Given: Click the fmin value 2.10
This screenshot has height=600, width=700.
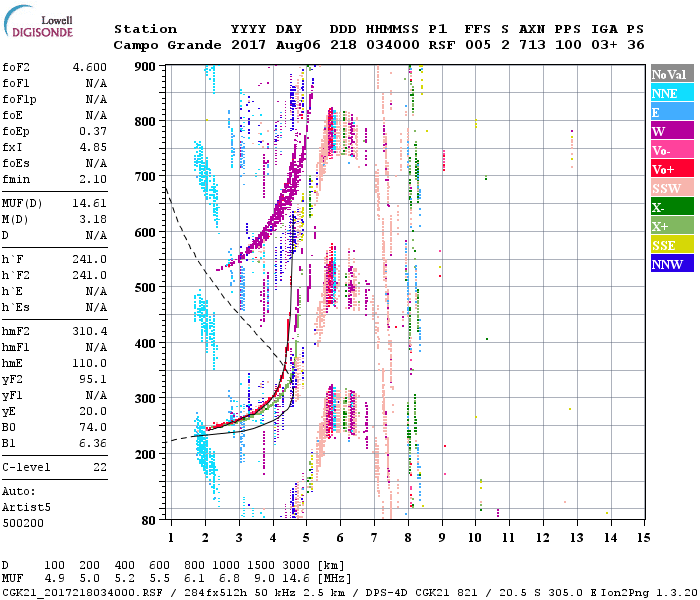Looking at the screenshot, I should [x=93, y=179].
